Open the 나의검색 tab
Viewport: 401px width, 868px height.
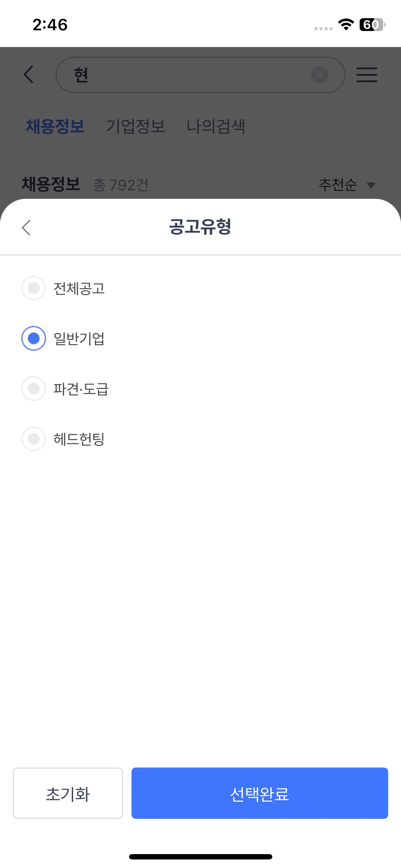click(216, 126)
